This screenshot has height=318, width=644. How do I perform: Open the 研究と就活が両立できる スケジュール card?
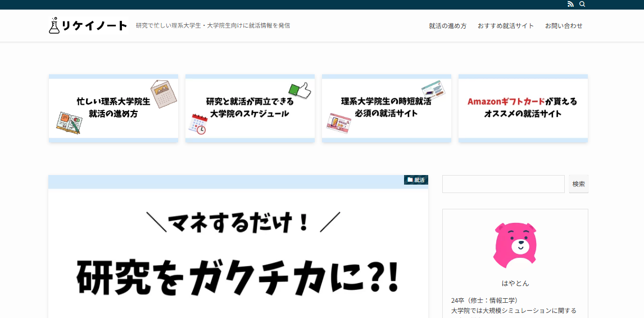[250, 108]
